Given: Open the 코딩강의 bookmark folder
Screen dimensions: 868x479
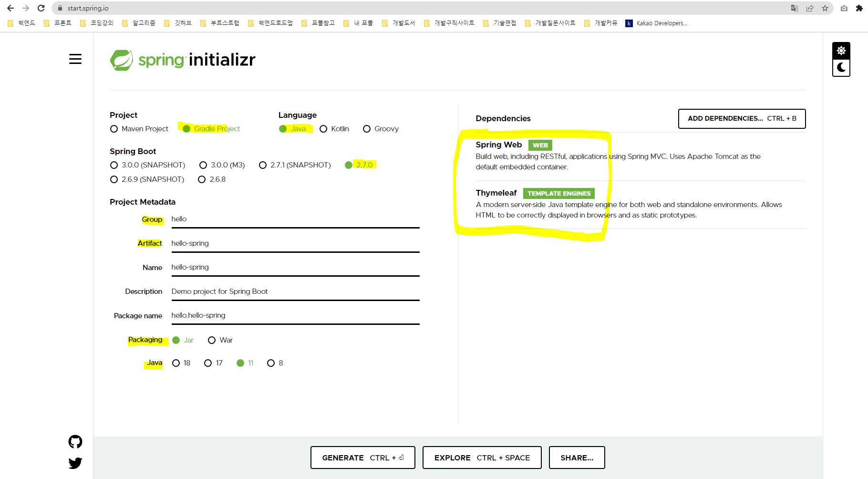Looking at the screenshot, I should tap(97, 23).
